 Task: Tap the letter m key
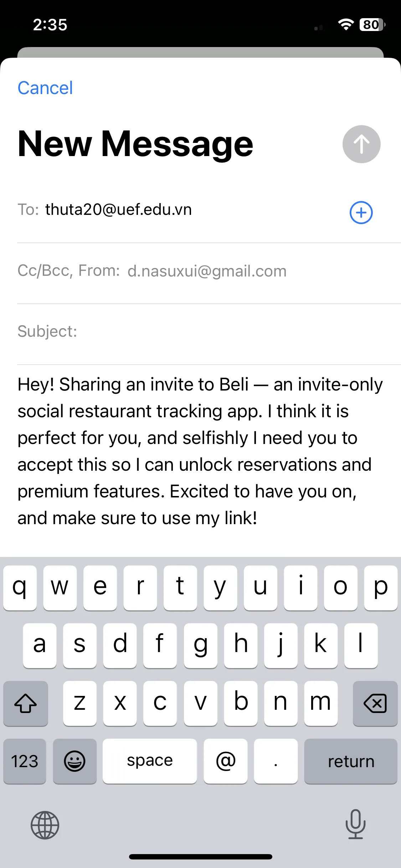tap(321, 703)
